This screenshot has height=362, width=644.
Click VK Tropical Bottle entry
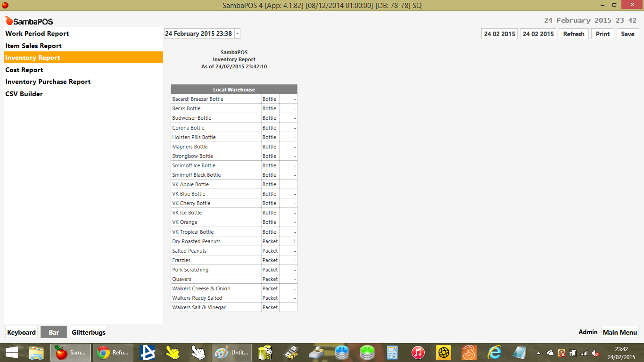point(193,232)
